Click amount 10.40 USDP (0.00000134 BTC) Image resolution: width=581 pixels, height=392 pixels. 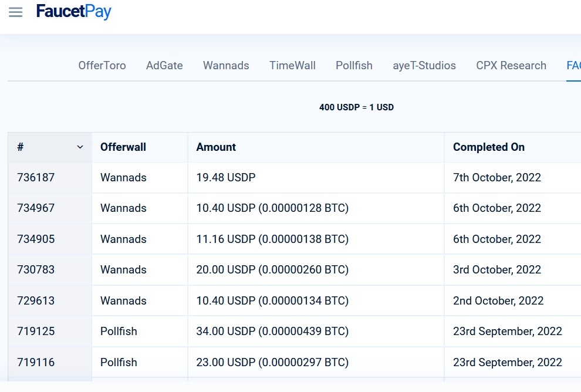[272, 300]
